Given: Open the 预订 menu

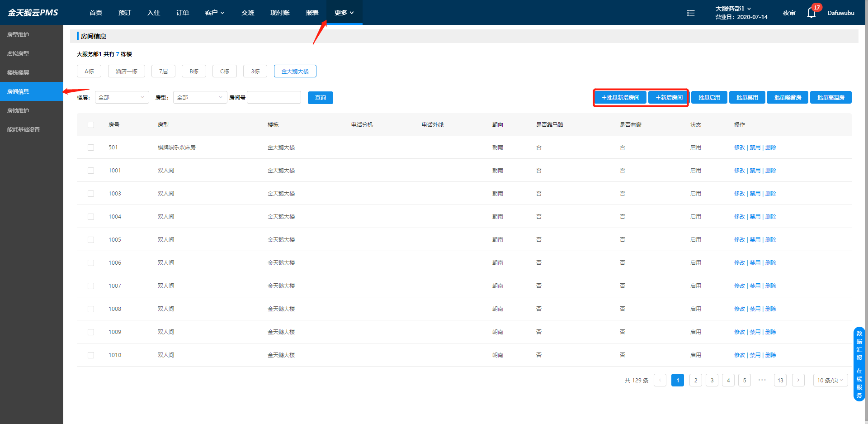Looking at the screenshot, I should coord(125,13).
